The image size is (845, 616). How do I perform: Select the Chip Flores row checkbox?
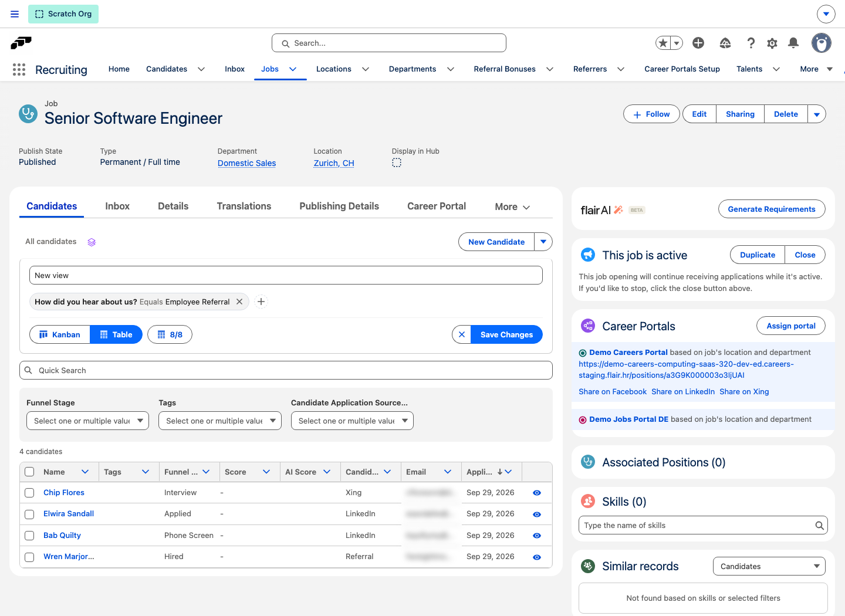29,493
